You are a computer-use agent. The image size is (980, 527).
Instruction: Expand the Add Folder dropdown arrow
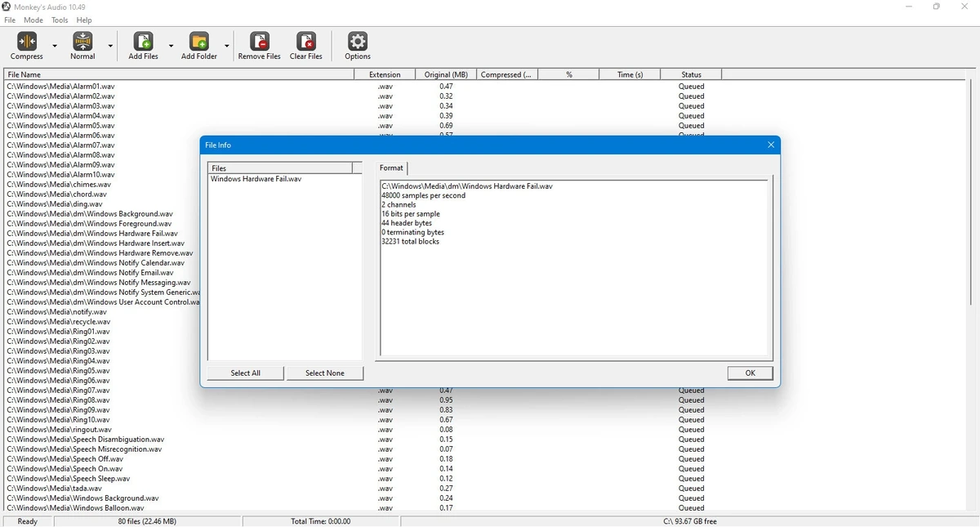[226, 47]
